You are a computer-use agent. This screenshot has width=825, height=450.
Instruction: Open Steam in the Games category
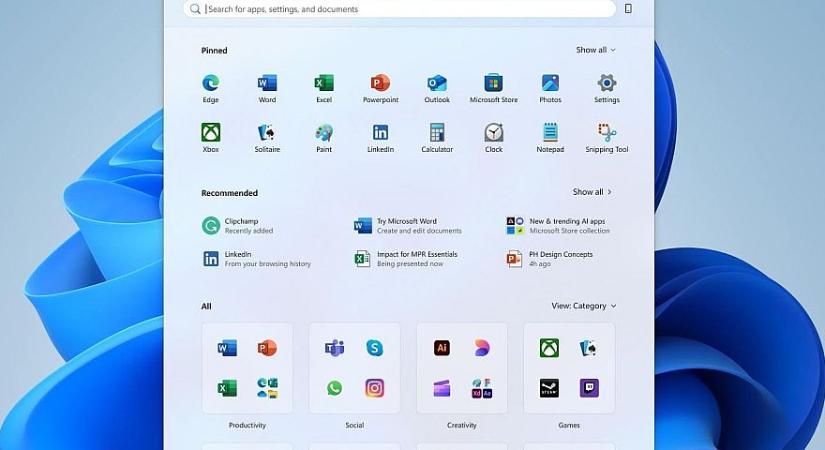tap(549, 388)
